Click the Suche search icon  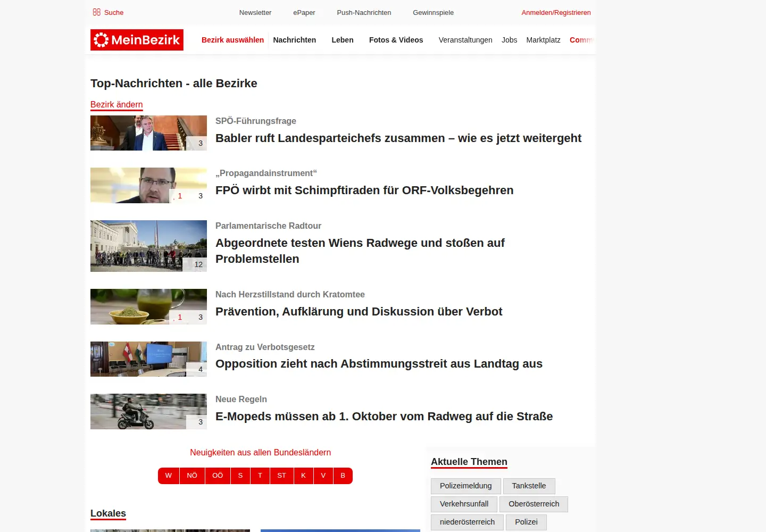point(97,12)
